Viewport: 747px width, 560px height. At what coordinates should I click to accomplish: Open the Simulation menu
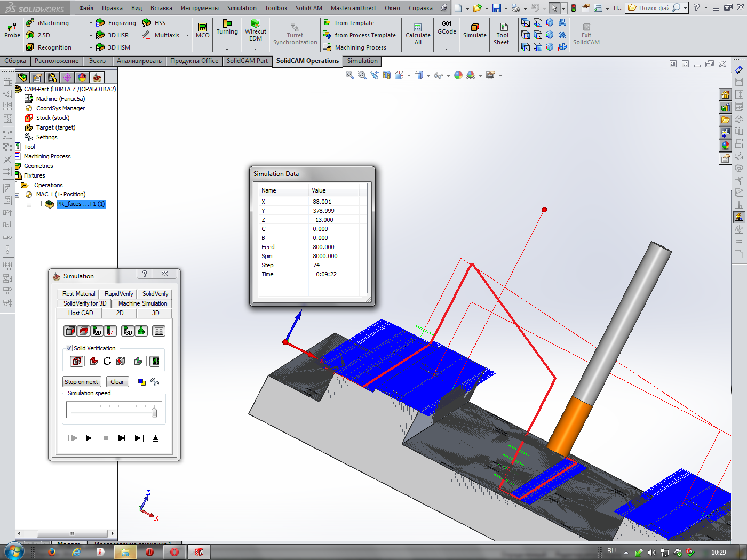[x=242, y=8]
